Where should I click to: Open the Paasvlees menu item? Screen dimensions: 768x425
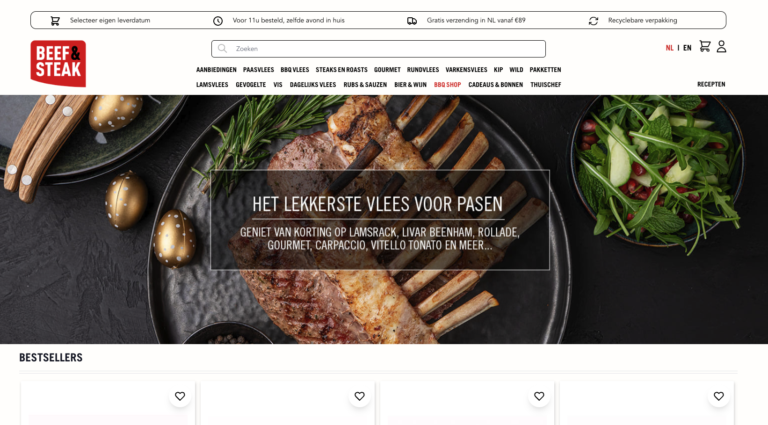pyautogui.click(x=258, y=70)
